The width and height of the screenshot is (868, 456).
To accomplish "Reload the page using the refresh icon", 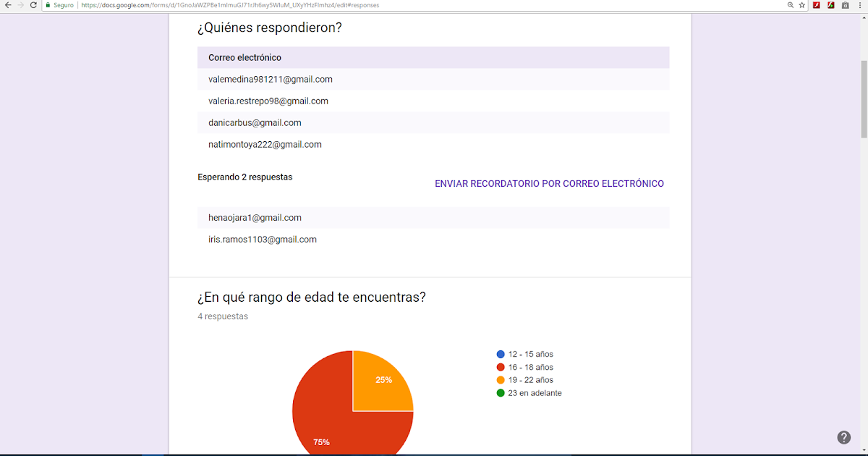I will pyautogui.click(x=32, y=5).
